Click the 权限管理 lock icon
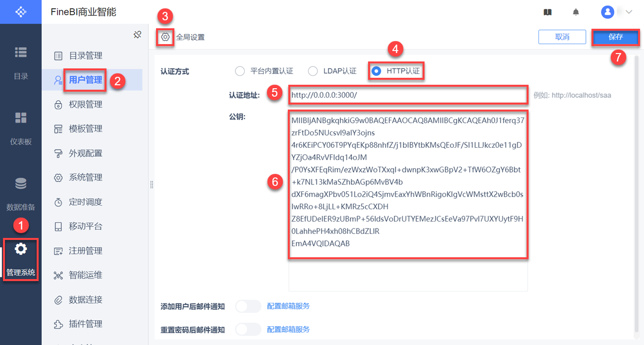Viewport: 644px width, 345px height. (58, 104)
